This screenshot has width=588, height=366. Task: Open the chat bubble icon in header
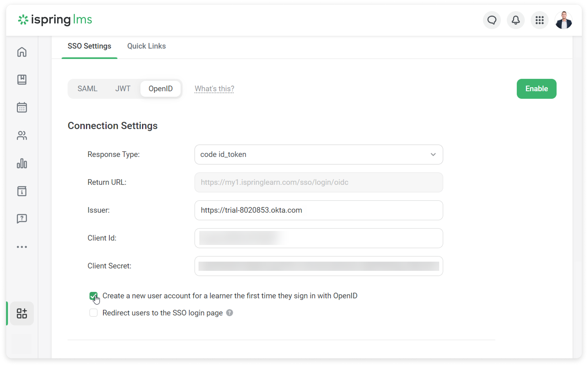tap(492, 20)
